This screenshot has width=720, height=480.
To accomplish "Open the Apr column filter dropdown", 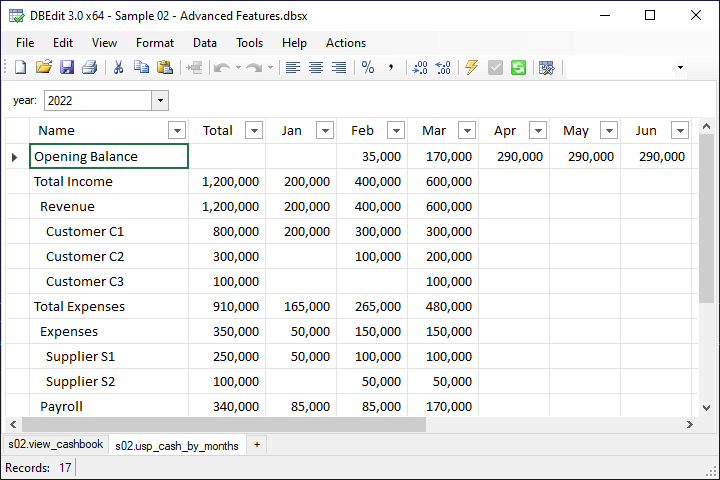I will coord(538,130).
